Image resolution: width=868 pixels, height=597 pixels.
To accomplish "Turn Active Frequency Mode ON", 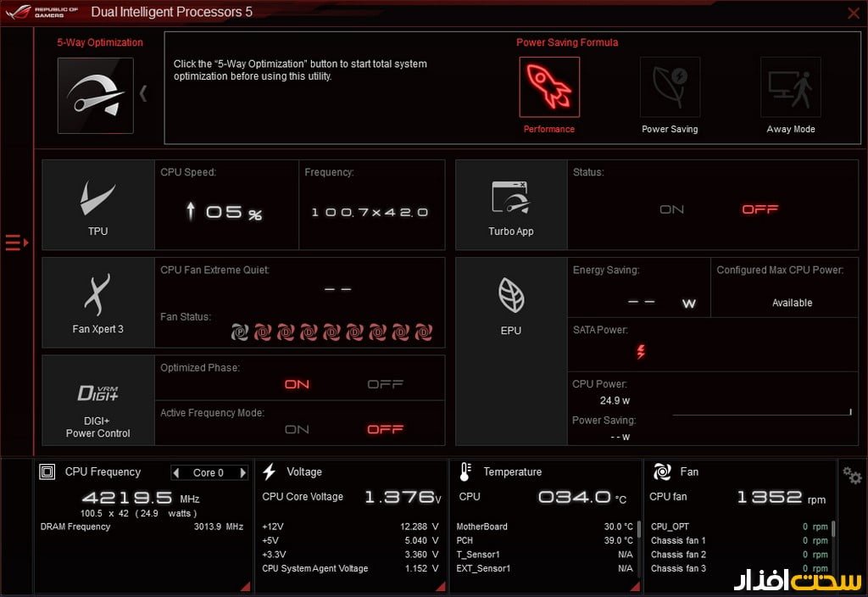I will point(297,429).
